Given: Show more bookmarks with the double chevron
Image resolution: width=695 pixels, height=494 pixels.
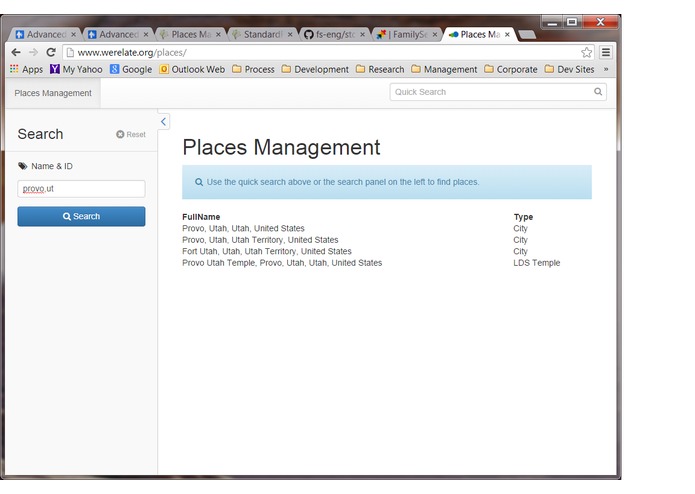Looking at the screenshot, I should pos(606,69).
